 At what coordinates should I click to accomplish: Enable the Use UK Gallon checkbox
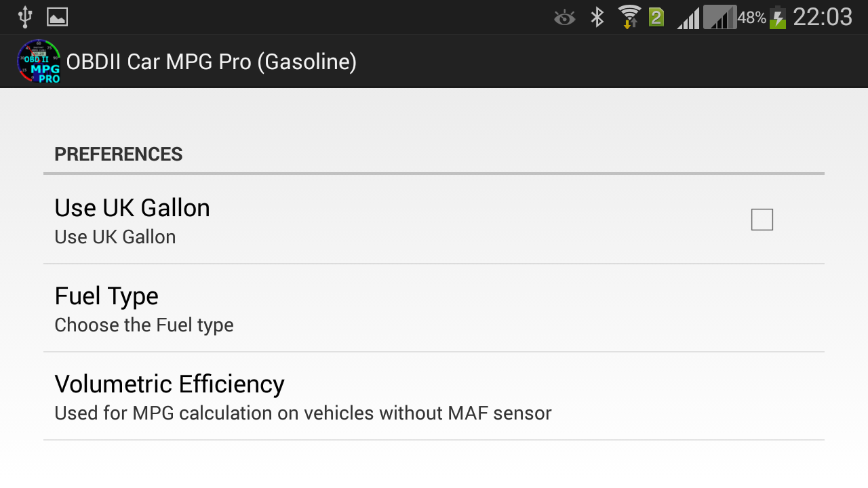point(762,220)
